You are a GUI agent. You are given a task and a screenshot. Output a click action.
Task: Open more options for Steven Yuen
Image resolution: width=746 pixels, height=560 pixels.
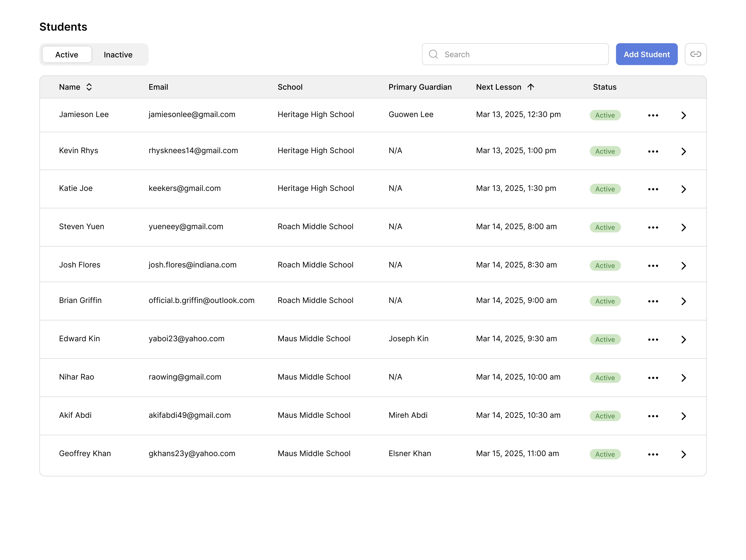point(653,227)
